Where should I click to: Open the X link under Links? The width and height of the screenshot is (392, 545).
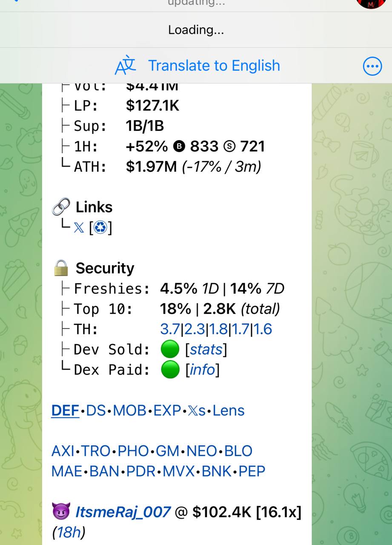[x=79, y=227]
